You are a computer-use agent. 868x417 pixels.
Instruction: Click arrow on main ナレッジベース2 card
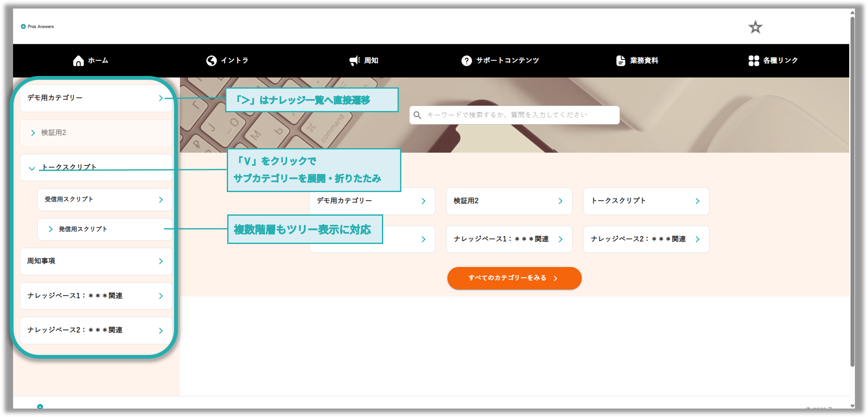tap(697, 239)
